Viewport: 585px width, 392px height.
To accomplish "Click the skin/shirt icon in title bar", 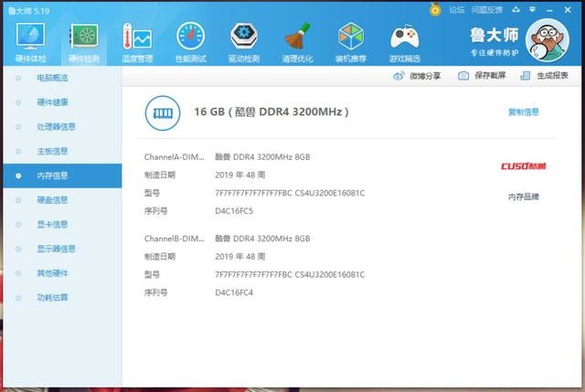I will [516, 9].
